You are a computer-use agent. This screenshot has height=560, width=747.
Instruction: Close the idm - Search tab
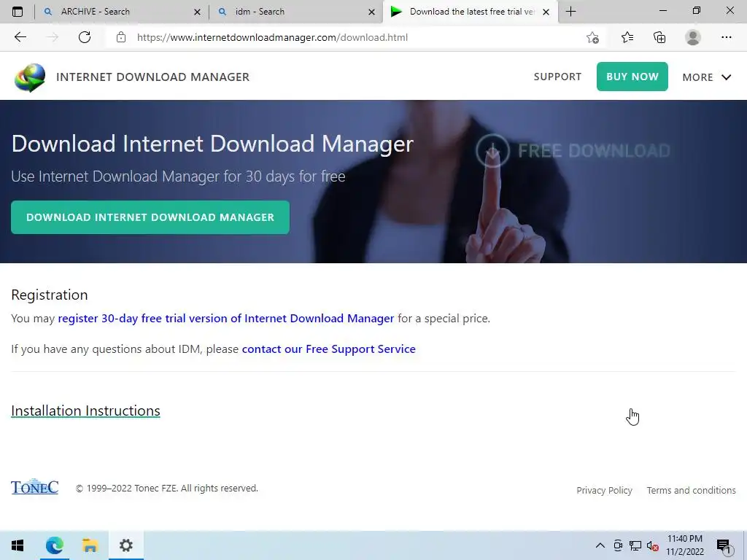click(371, 12)
